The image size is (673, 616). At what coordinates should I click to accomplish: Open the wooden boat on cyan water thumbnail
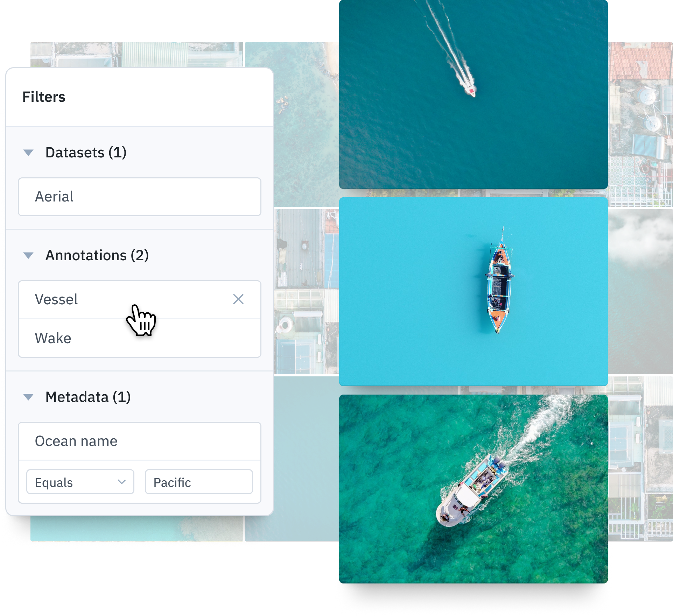473,292
